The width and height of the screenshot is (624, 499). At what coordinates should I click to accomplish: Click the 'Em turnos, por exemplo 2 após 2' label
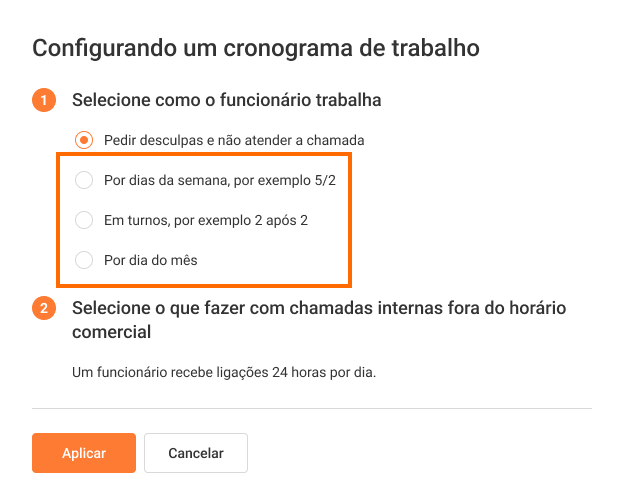point(205,220)
